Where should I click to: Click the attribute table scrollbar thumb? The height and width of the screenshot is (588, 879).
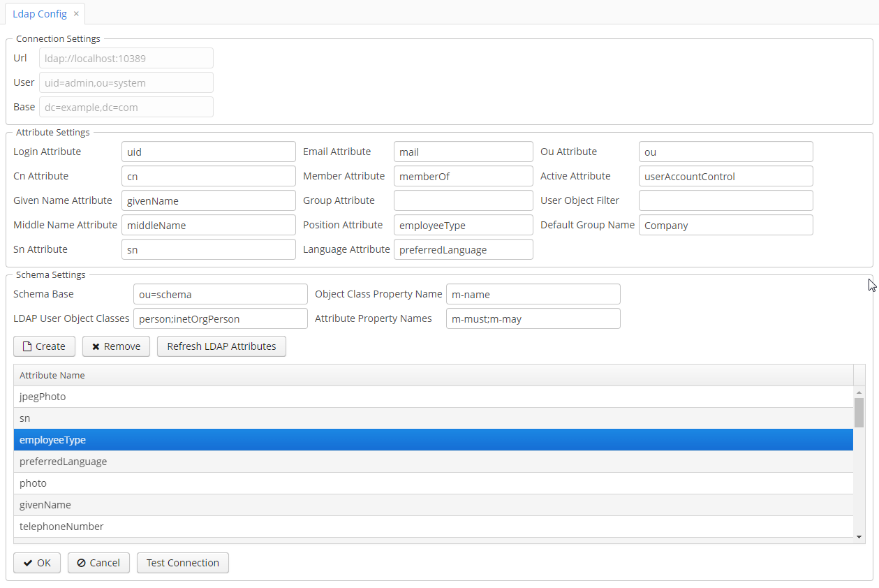click(859, 413)
